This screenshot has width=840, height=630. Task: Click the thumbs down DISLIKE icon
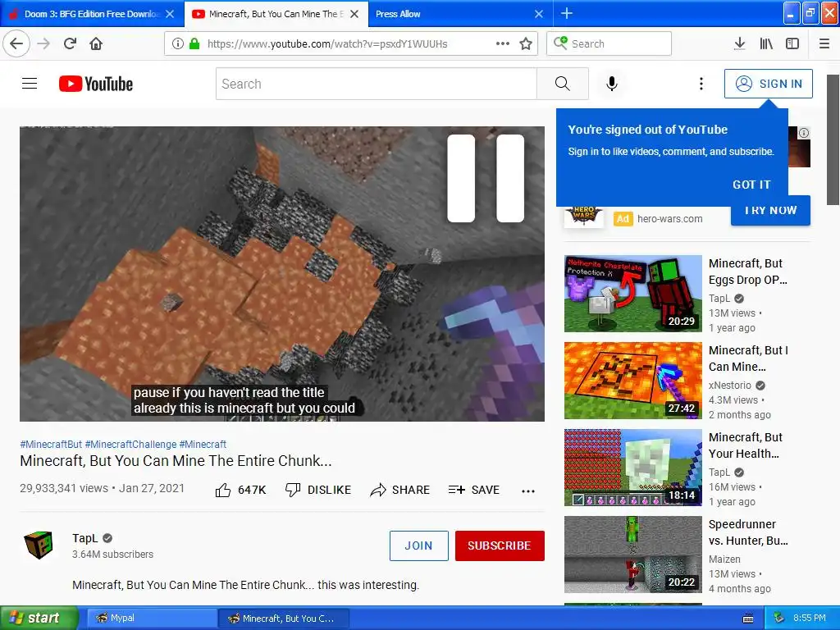293,490
